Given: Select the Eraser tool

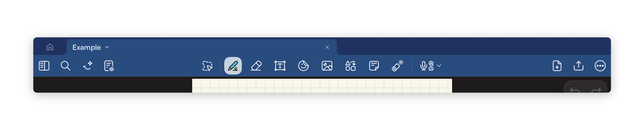Looking at the screenshot, I should (256, 66).
